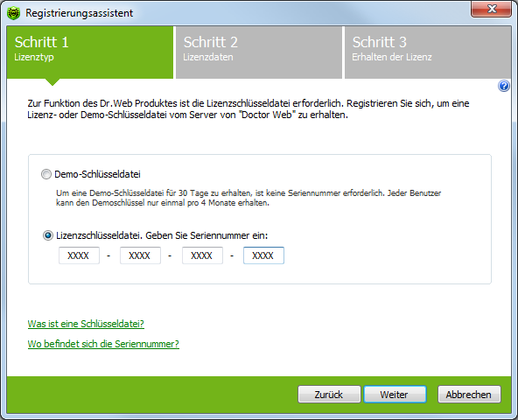
Task: Click the Dr.Web spider icon in title bar
Action: (x=13, y=13)
